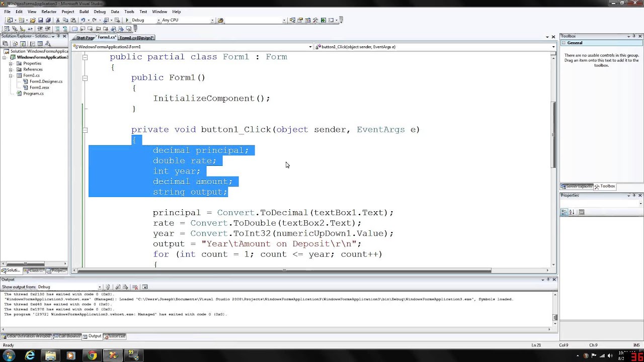Collapse the Form1.cs node in Solution Explorer

11,75
